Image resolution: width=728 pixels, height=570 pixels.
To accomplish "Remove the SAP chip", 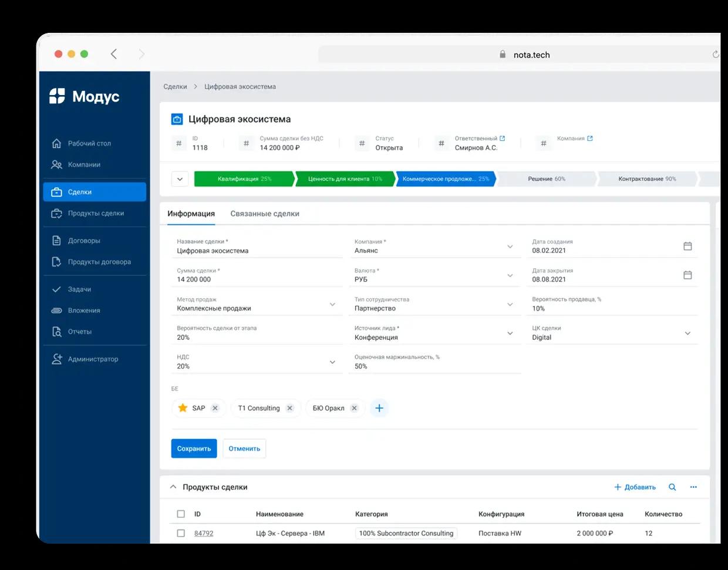I will 215,408.
